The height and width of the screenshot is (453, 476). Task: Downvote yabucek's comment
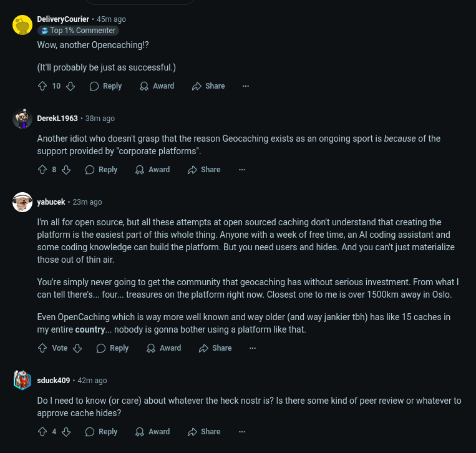tap(77, 348)
